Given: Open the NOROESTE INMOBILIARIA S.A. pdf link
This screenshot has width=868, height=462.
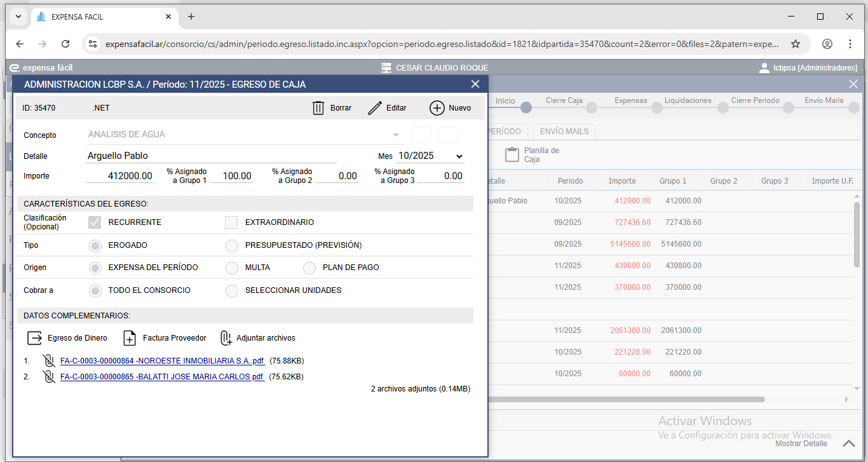Looking at the screenshot, I should 161,361.
